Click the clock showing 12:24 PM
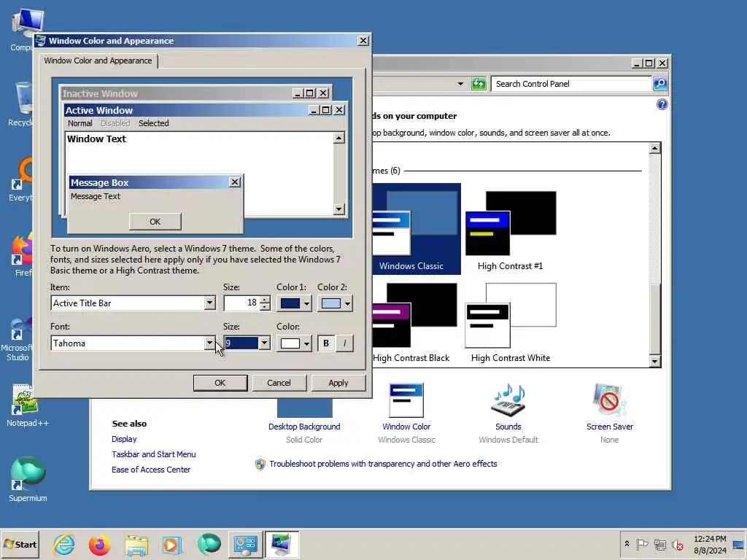This screenshot has width=747, height=560. coord(710,539)
